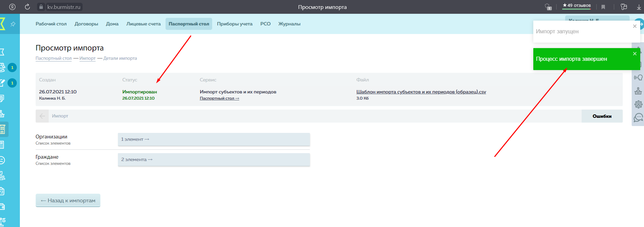Open the Лицевые счета menu item

(x=144, y=24)
